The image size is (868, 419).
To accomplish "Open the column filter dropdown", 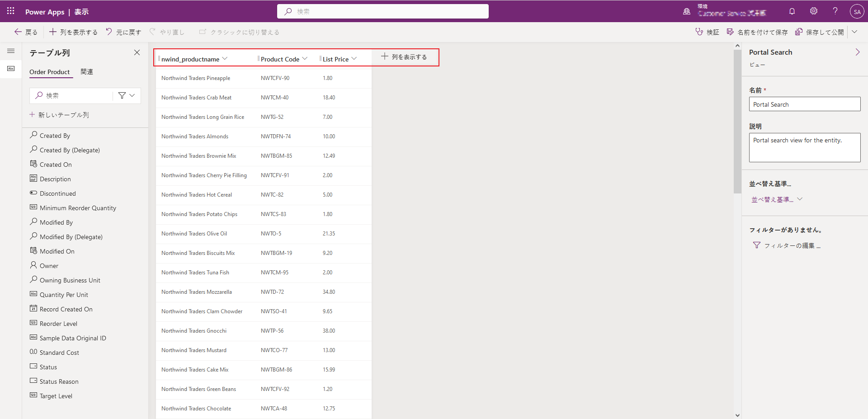I will pos(127,95).
